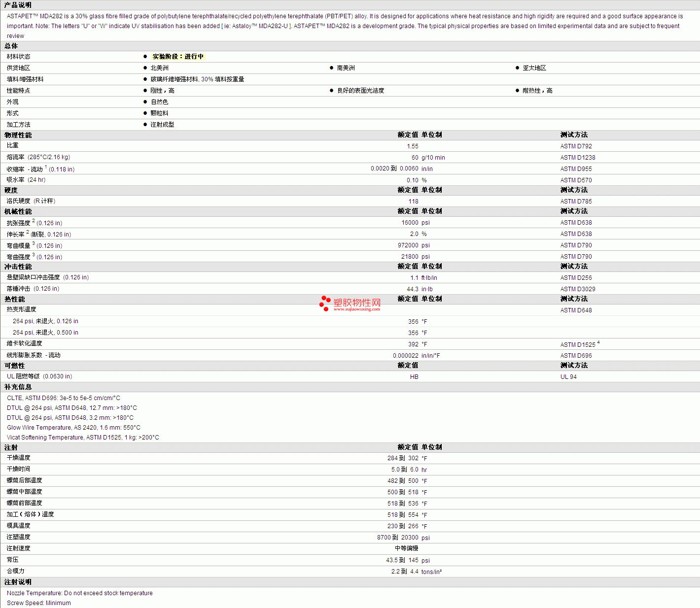
Task: Click the '南美洲' region entry
Action: click(x=346, y=68)
